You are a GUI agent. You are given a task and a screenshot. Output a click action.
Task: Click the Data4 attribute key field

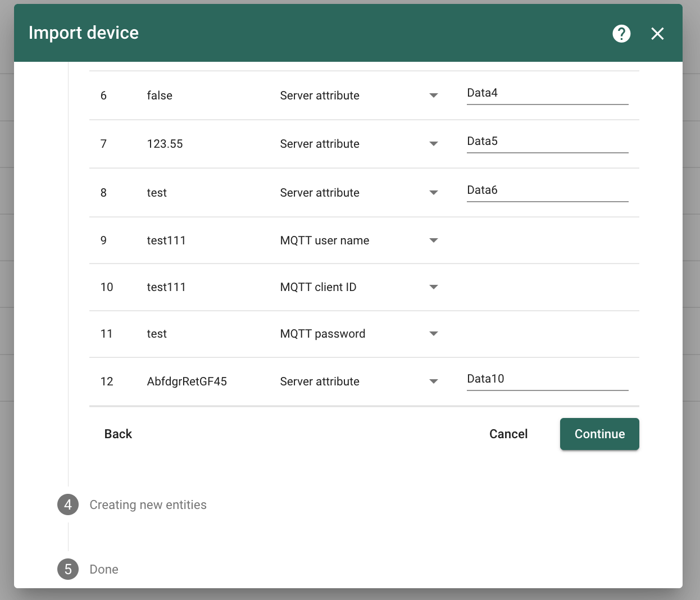point(547,93)
